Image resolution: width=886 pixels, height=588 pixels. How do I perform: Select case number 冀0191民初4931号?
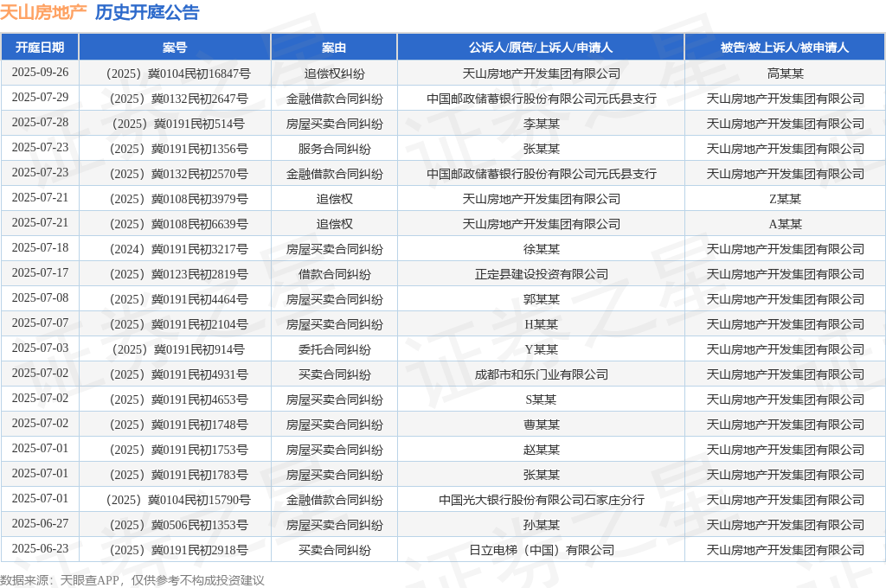pyautogui.click(x=178, y=374)
